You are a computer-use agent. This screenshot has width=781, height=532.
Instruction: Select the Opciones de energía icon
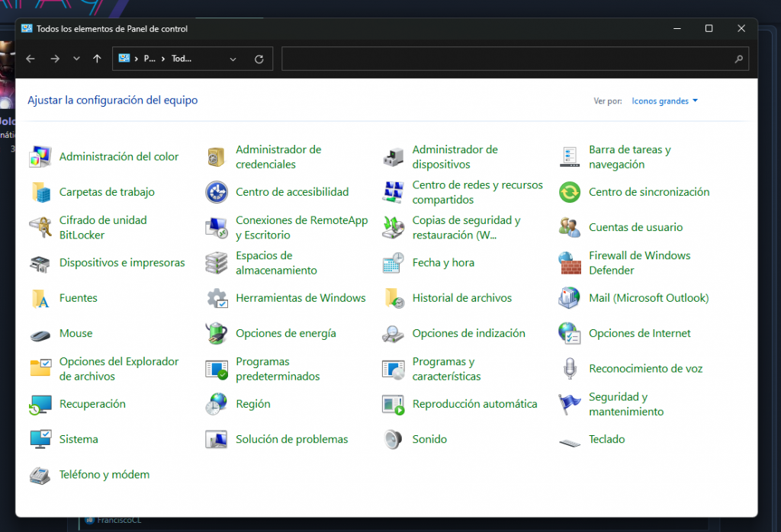click(x=217, y=333)
